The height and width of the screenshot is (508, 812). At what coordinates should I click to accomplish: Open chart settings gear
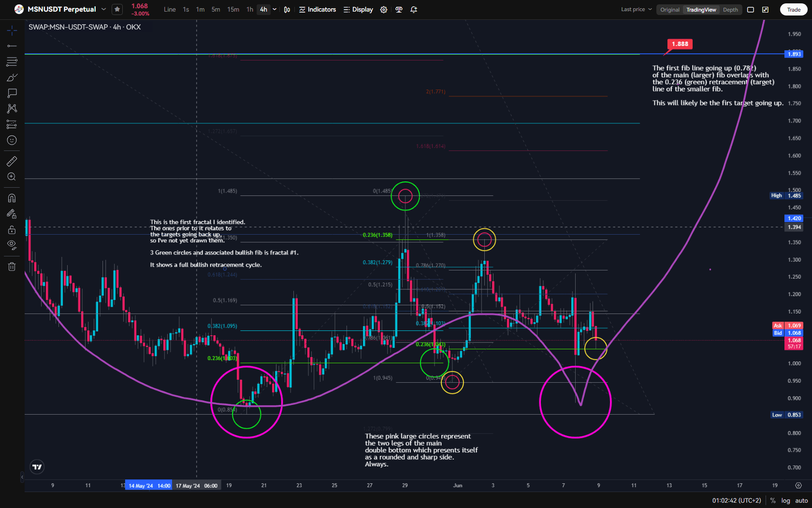coord(384,9)
